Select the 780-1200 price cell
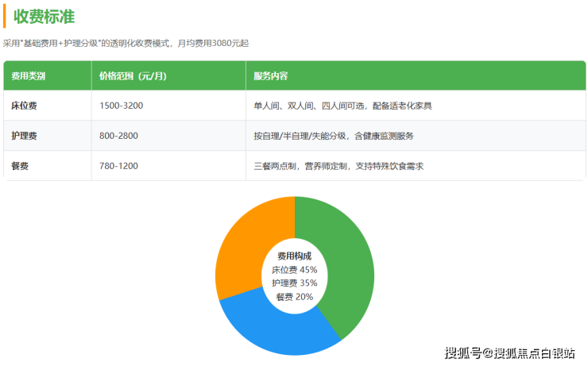 119,166
